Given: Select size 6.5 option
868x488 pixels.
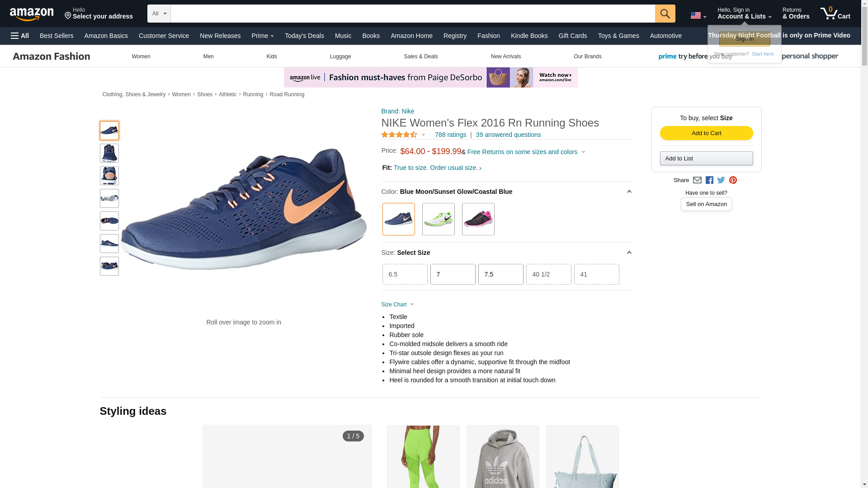Looking at the screenshot, I should (405, 274).
